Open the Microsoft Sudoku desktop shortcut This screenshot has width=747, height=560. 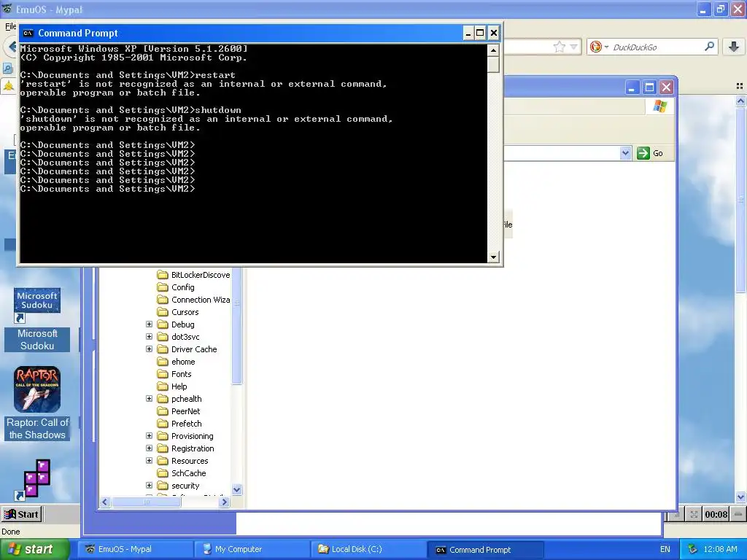click(37, 319)
